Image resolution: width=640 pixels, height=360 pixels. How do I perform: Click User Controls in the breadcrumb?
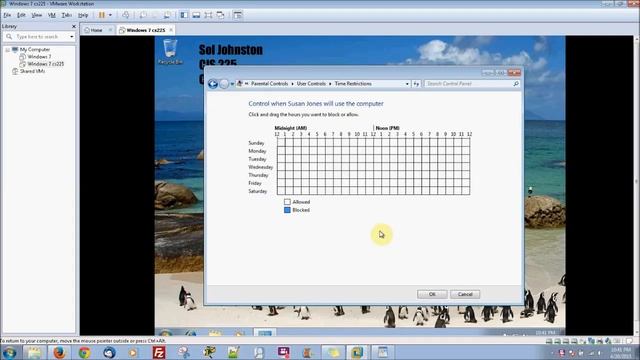click(x=311, y=84)
